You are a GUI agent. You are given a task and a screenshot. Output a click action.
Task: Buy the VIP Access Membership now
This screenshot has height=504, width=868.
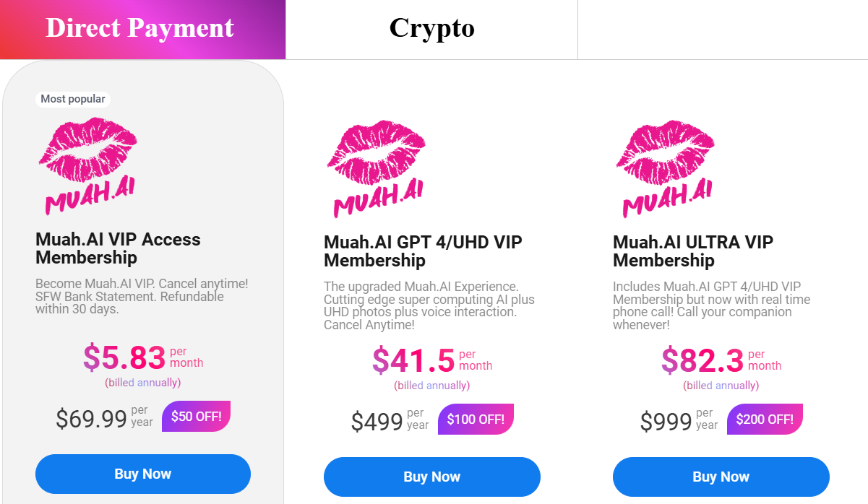click(142, 474)
